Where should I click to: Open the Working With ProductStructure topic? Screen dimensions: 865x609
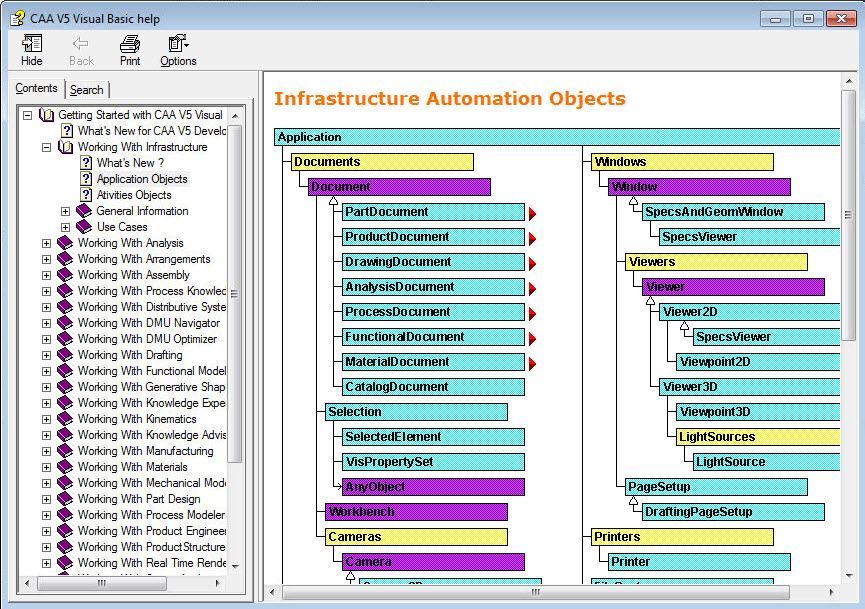click(152, 547)
